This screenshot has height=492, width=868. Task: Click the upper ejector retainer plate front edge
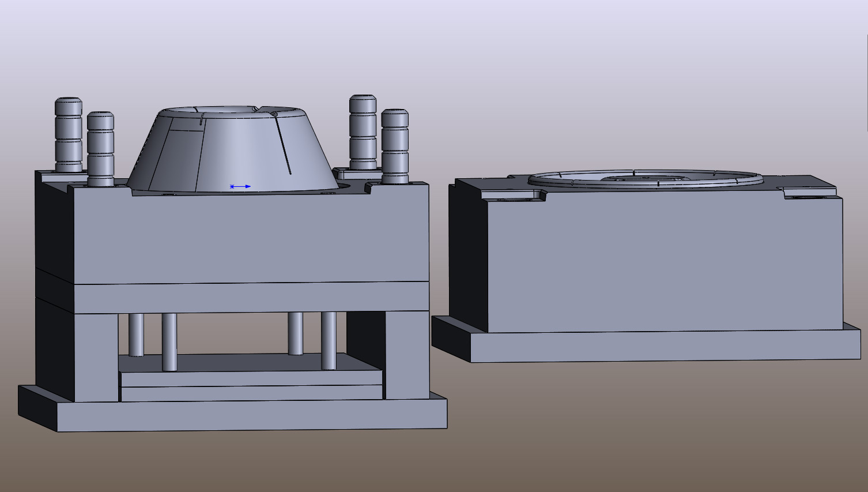click(x=251, y=378)
